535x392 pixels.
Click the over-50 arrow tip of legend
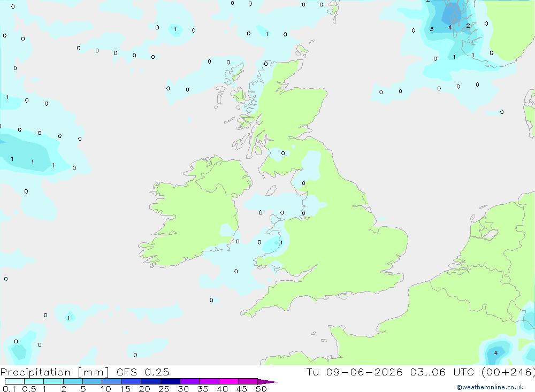click(x=267, y=381)
